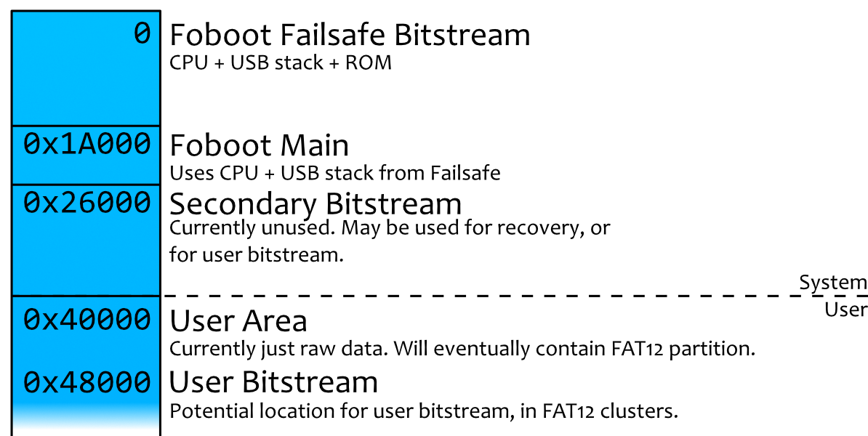868x436 pixels.
Task: Click the 0x48000 address label
Action: tap(87, 381)
